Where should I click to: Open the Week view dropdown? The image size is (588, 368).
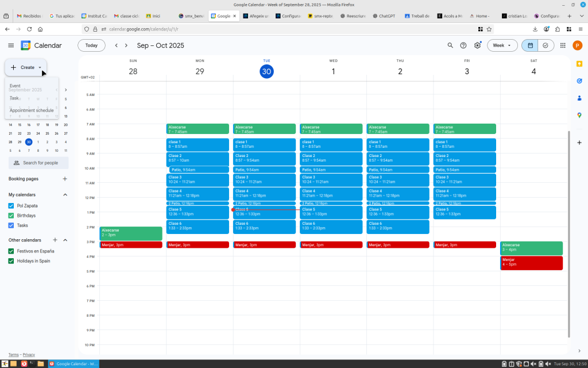pos(502,45)
